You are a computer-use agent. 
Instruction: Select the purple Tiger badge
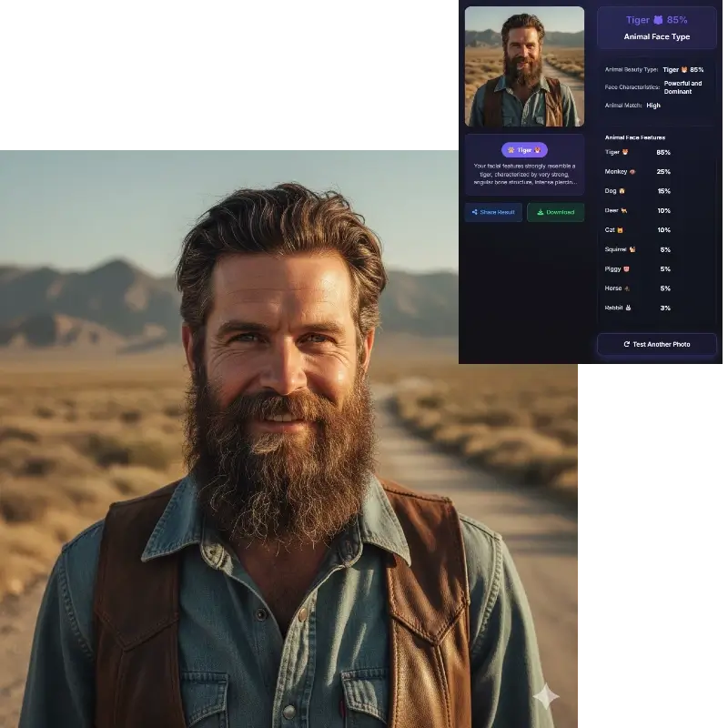(x=524, y=150)
